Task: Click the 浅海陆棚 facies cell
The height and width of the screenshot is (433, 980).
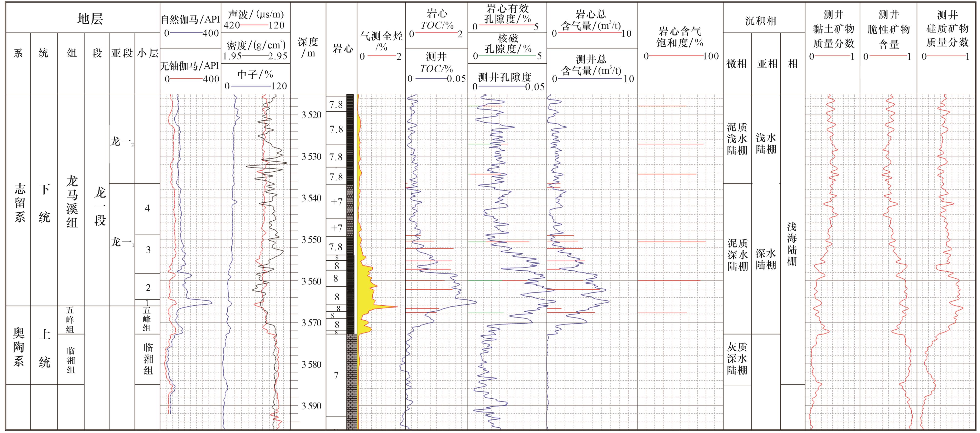Action: coord(792,244)
